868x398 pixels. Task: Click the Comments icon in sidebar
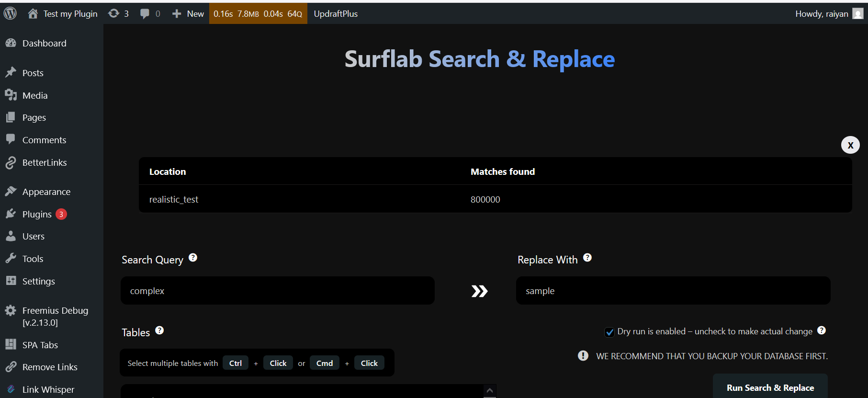click(11, 139)
